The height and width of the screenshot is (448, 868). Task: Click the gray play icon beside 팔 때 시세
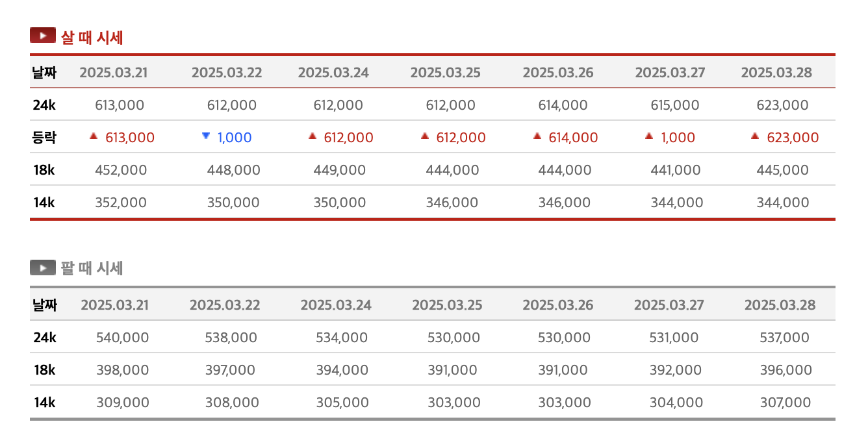[x=42, y=268]
